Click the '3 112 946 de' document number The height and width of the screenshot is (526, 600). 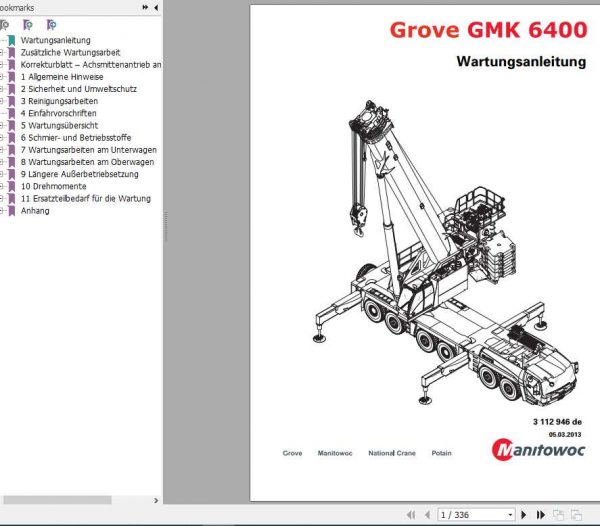coord(557,422)
